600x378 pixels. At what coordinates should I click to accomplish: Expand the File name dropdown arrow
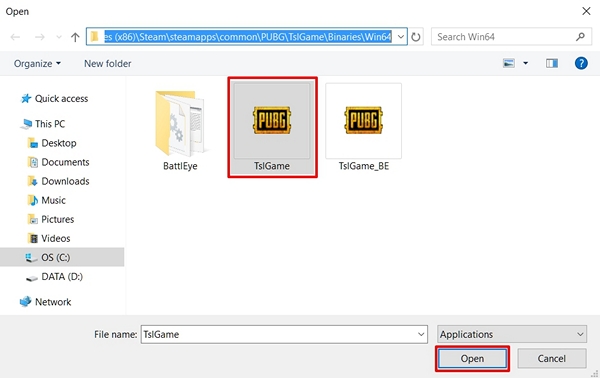pyautogui.click(x=421, y=334)
